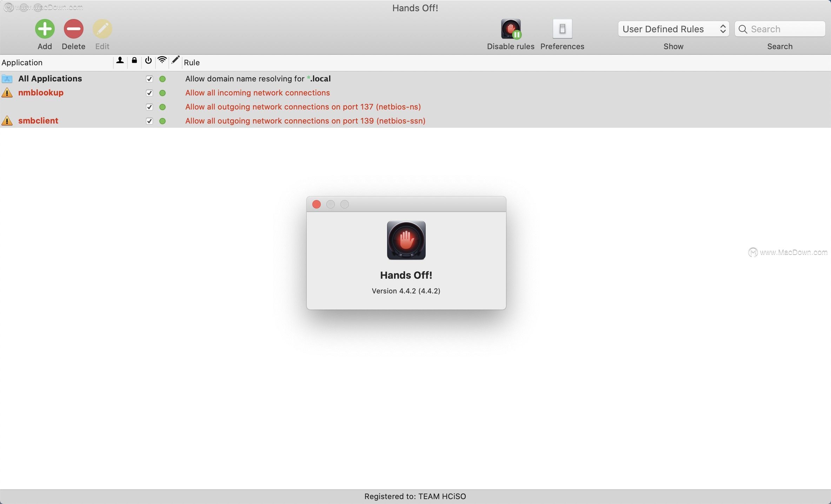Image resolution: width=831 pixels, height=504 pixels.
Task: Click green dot for port 139 rule
Action: point(162,121)
